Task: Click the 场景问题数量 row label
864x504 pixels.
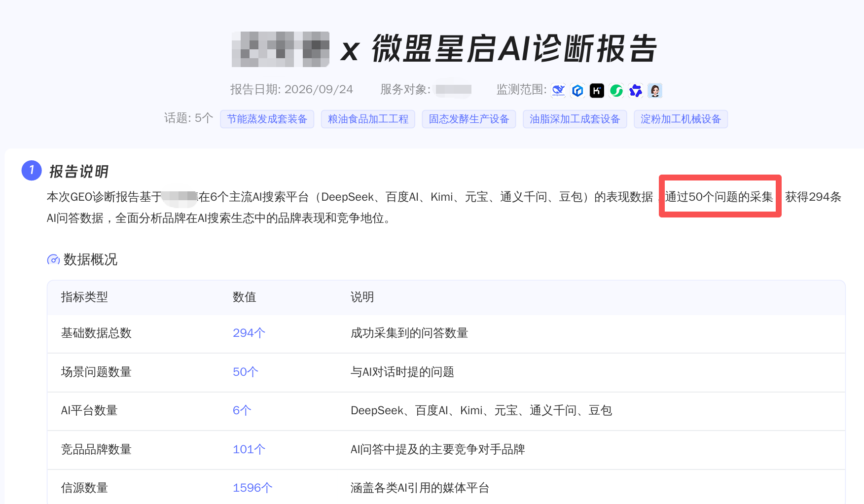Action: pyautogui.click(x=96, y=372)
